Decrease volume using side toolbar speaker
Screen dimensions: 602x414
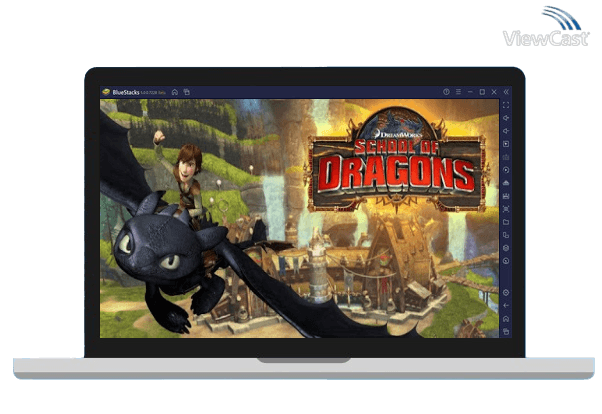coord(506,131)
